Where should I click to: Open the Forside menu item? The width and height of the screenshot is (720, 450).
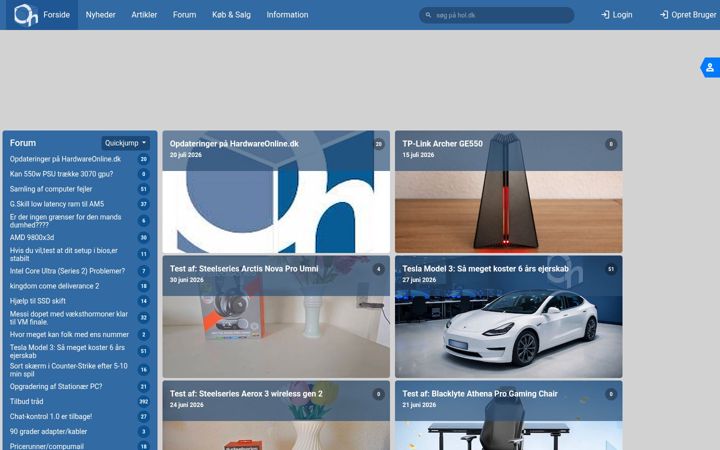pos(56,15)
